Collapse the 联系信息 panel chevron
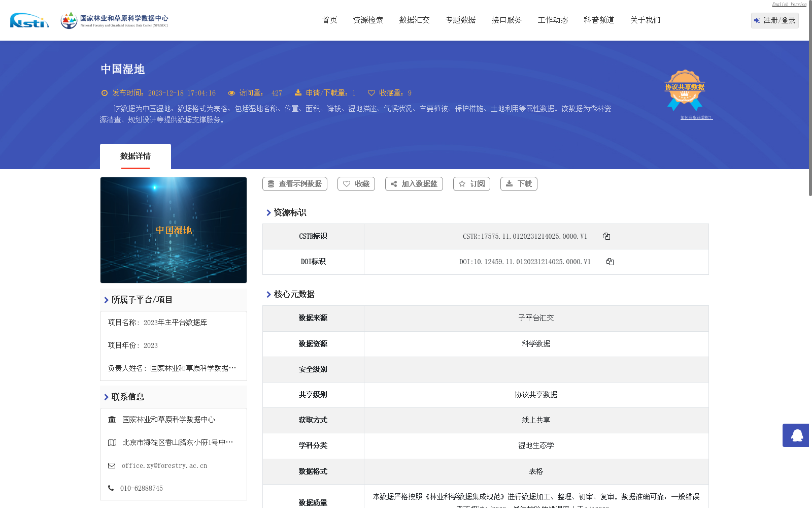The height and width of the screenshot is (508, 812). [105, 397]
